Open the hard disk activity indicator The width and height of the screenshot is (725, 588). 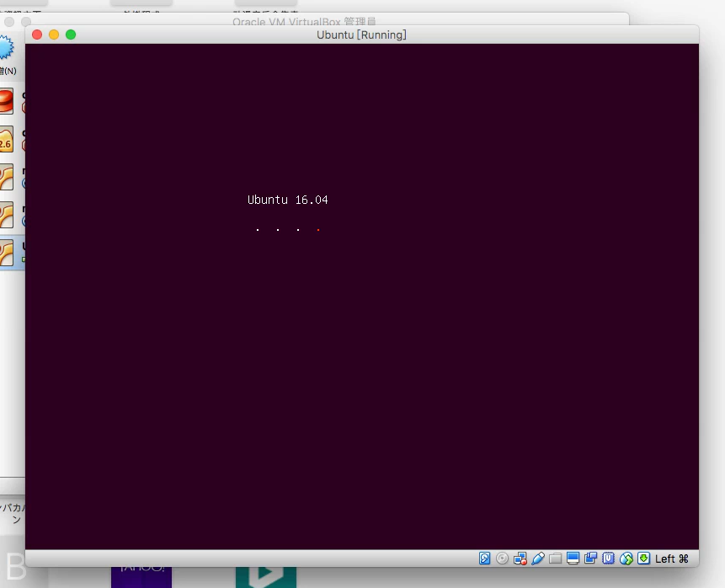tap(484, 559)
